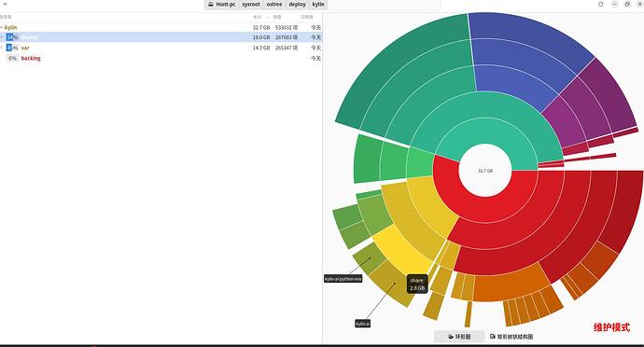Switch to the ring chart view (环形图)
Screen dimensions: 644x347
[x=459, y=337]
